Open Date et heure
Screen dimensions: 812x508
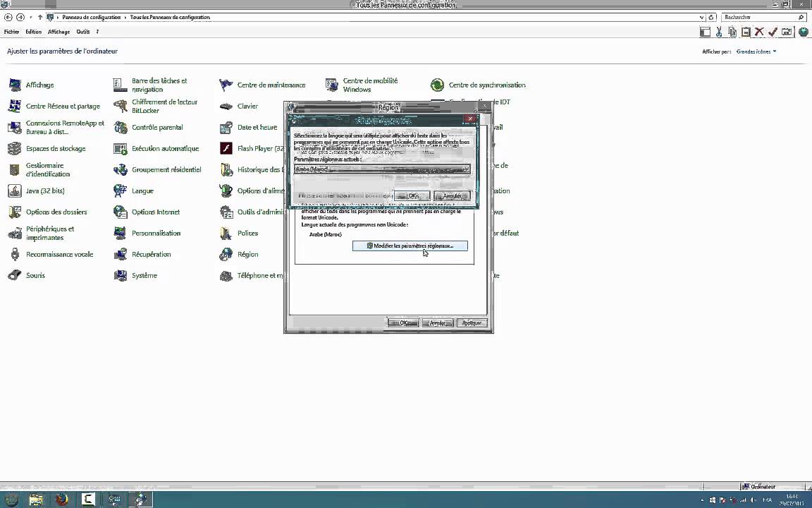(249, 128)
